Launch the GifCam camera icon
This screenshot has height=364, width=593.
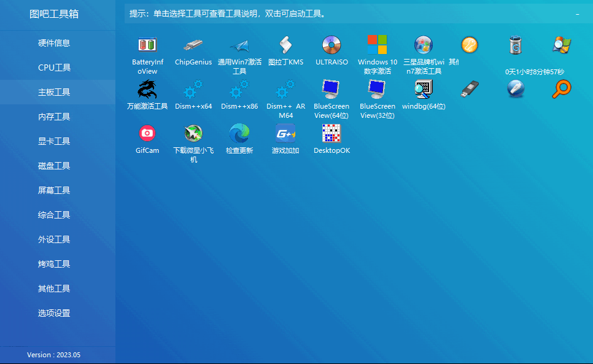point(147,133)
